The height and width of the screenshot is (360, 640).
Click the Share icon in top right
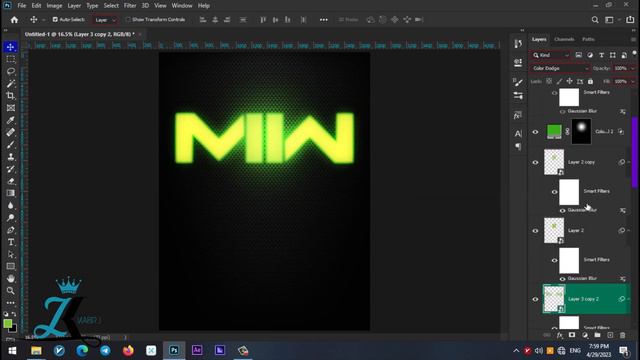click(x=630, y=20)
